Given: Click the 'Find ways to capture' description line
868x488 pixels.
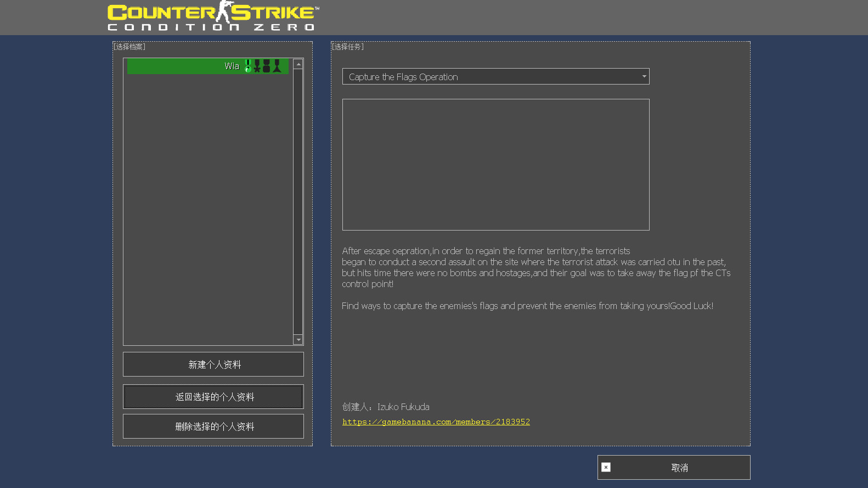Looking at the screenshot, I should (x=527, y=306).
